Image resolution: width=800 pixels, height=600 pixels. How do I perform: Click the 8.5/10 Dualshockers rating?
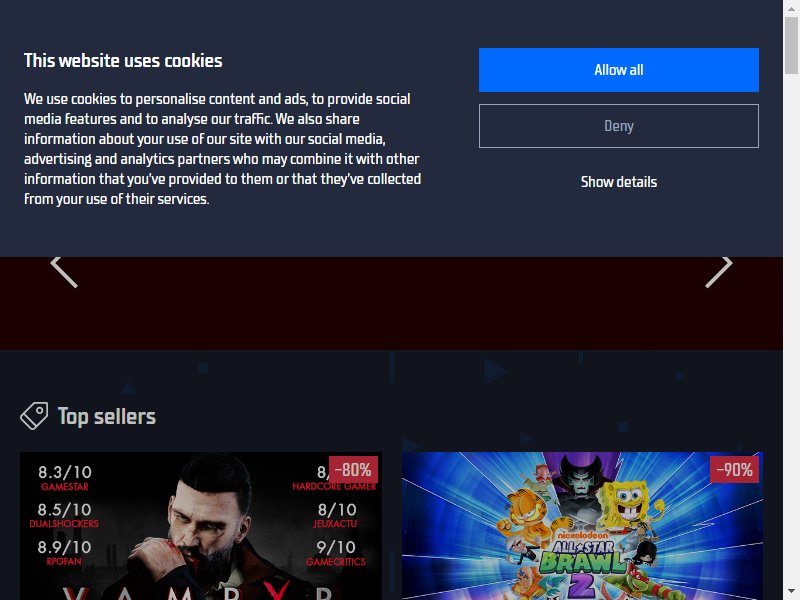coord(64,515)
